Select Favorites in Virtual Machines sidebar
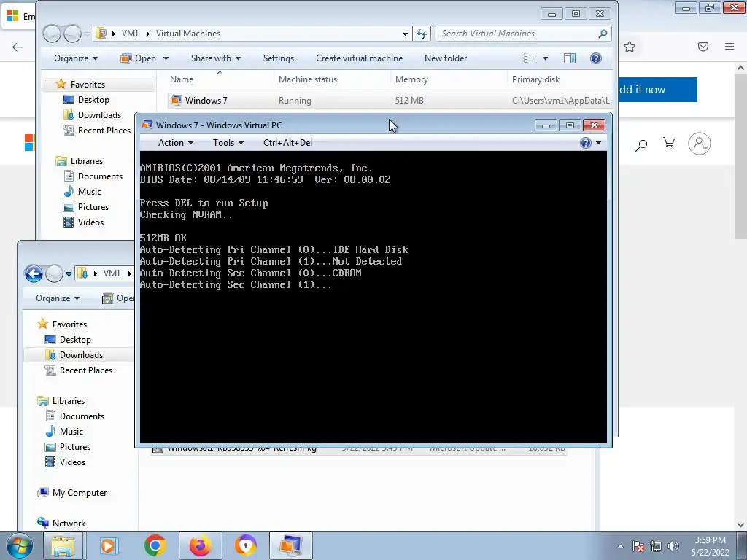The image size is (747, 560). [88, 85]
